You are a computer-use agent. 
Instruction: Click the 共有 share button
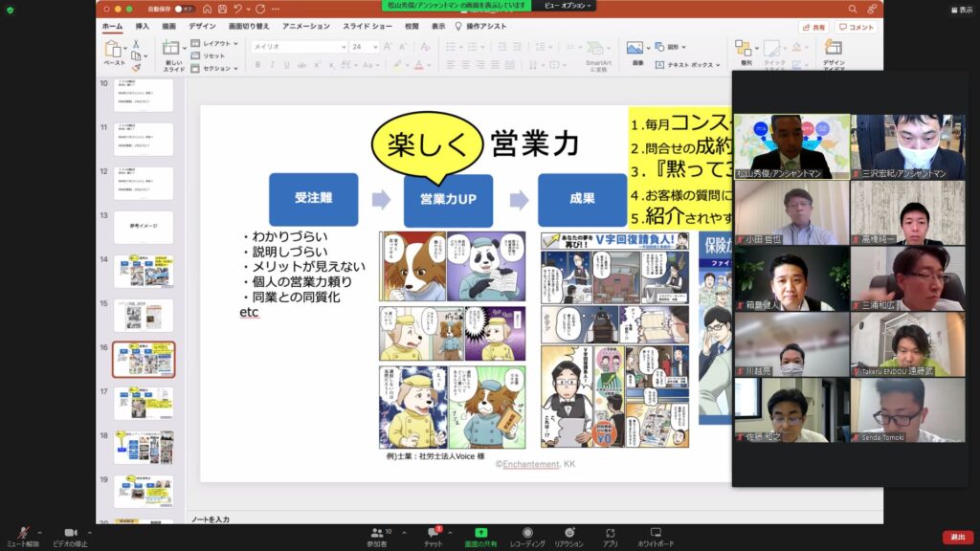tap(813, 28)
